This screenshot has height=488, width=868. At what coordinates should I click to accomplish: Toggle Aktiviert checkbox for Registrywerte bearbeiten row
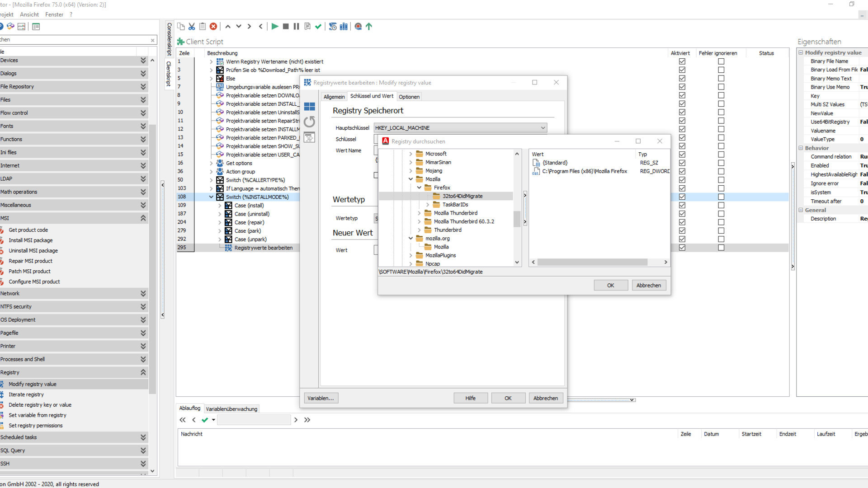(682, 248)
